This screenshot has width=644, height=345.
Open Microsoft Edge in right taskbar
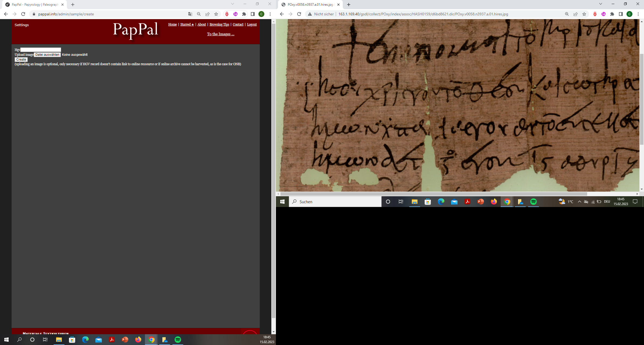pos(441,202)
